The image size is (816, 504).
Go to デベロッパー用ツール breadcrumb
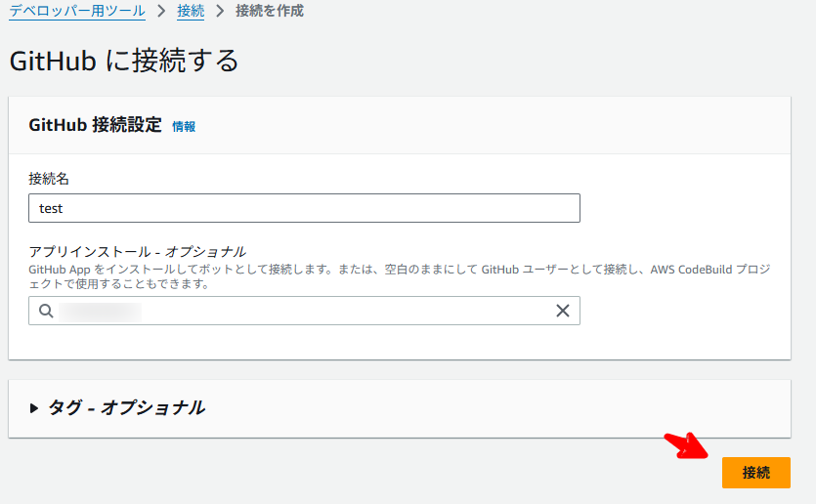[x=77, y=11]
